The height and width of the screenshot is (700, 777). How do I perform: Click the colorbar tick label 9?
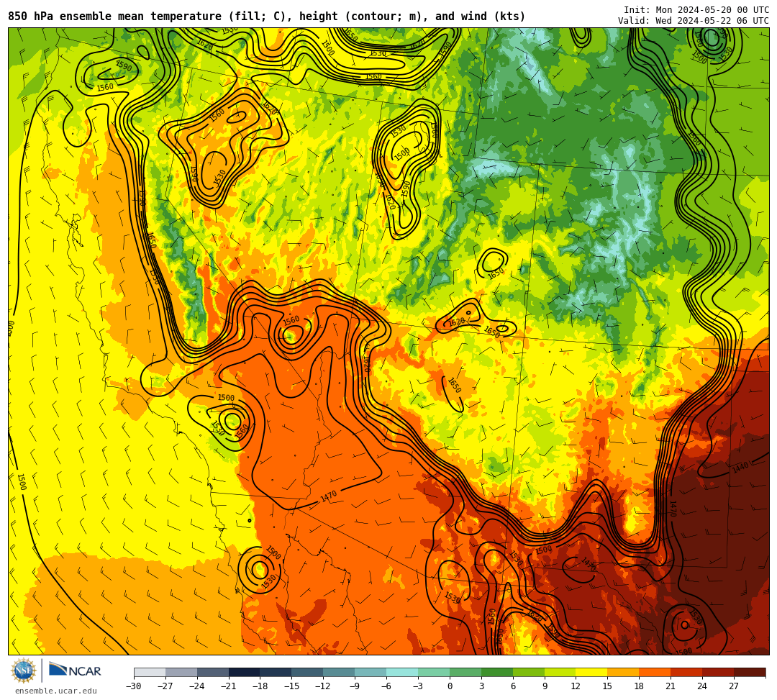pyautogui.click(x=545, y=686)
